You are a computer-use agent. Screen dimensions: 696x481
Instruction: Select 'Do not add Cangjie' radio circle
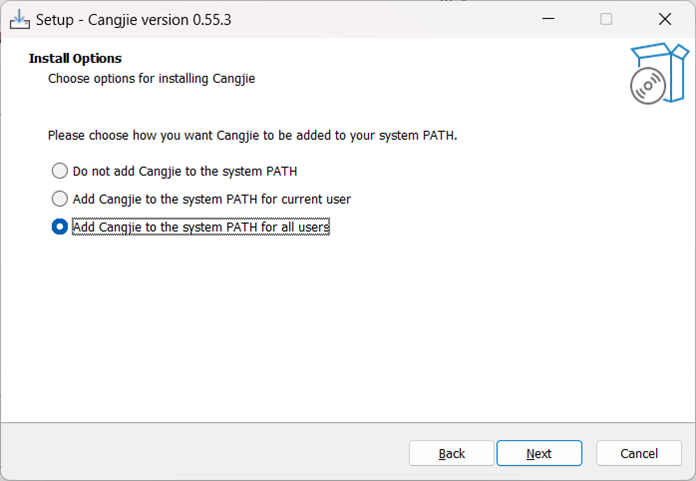[x=59, y=171]
